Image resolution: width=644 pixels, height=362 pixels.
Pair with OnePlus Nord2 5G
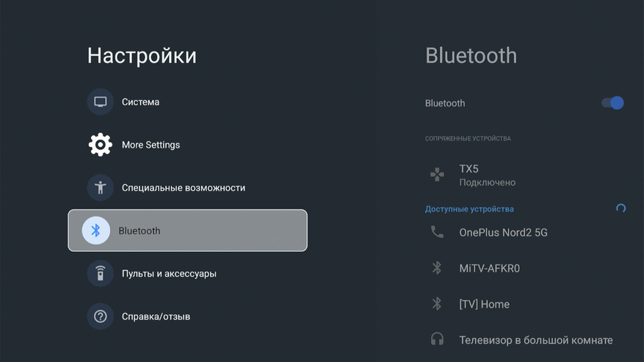(x=503, y=233)
